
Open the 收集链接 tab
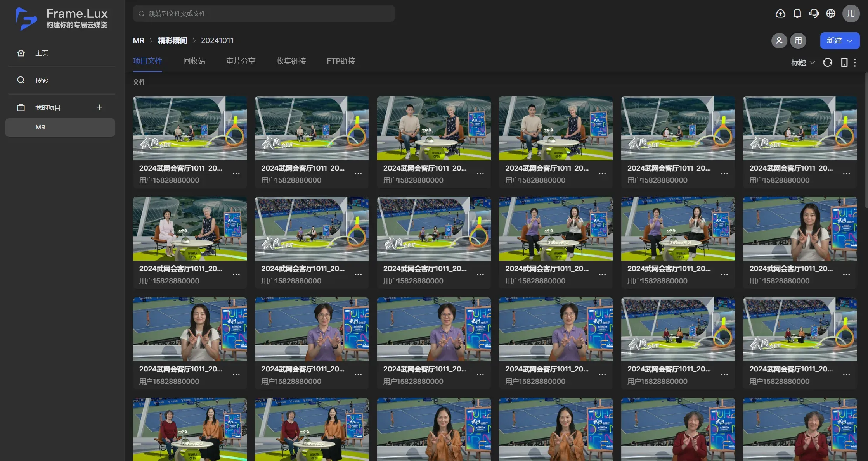pos(291,61)
